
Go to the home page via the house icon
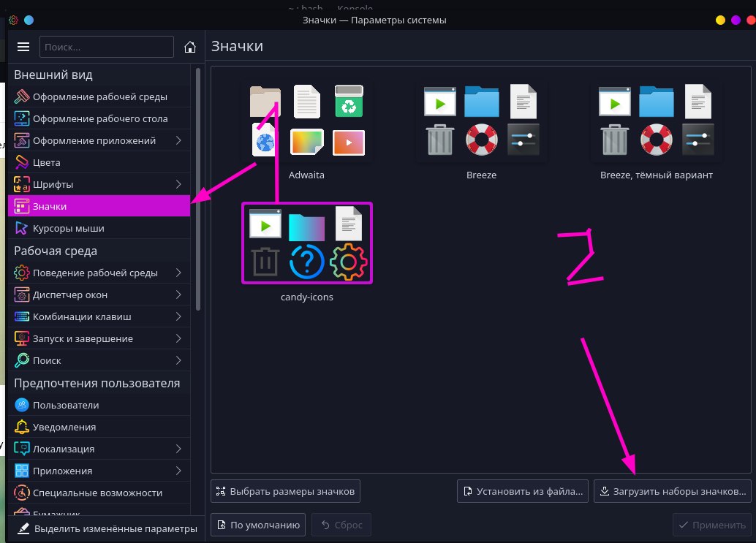point(190,47)
